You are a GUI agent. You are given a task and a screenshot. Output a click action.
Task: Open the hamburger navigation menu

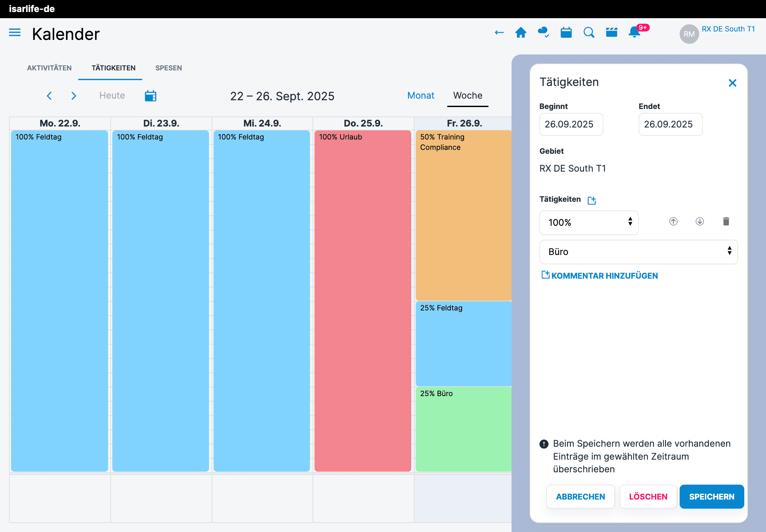pyautogui.click(x=15, y=32)
